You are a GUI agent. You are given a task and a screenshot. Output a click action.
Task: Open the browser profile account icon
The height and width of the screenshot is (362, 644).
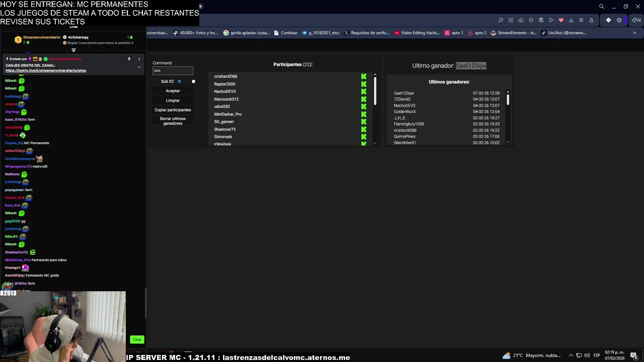click(x=591, y=20)
